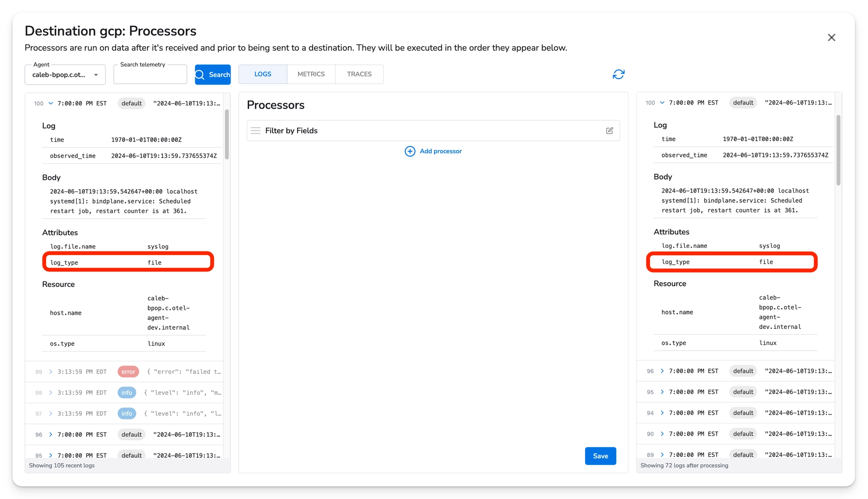The height and width of the screenshot is (499, 868).
Task: Collapse log entry 100 in left panel
Action: click(x=51, y=103)
